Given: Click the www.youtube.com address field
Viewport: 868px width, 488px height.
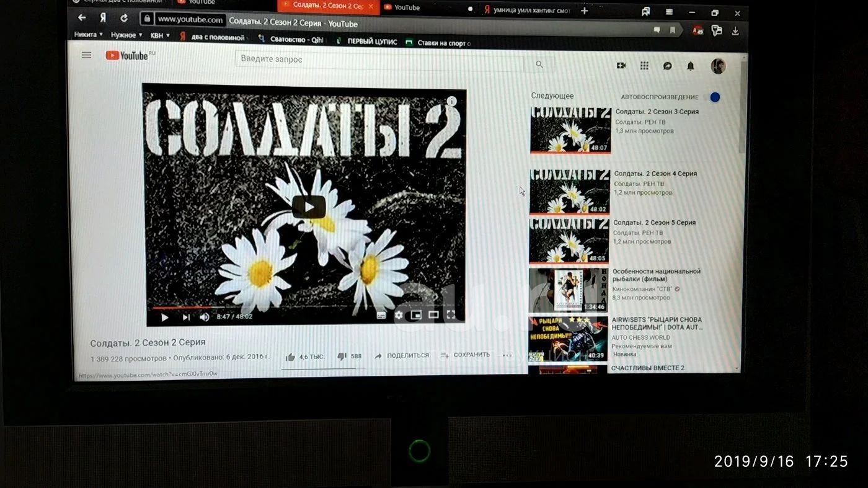Looking at the screenshot, I should [x=190, y=20].
